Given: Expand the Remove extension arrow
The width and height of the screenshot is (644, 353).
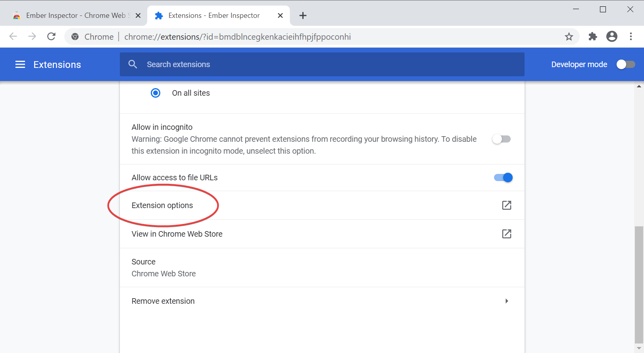Looking at the screenshot, I should coord(506,301).
